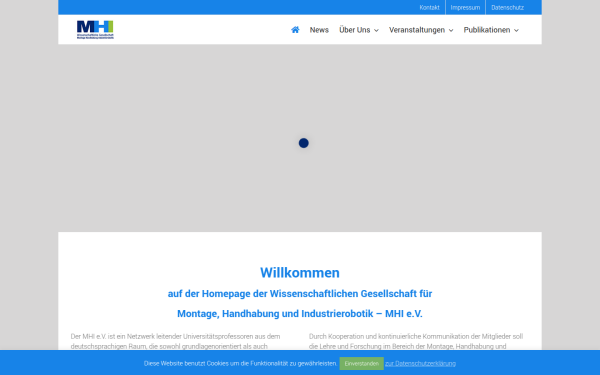Expand the Publikationen dropdown chevron
Viewport: 600px width, 375px height.
tap(516, 30)
